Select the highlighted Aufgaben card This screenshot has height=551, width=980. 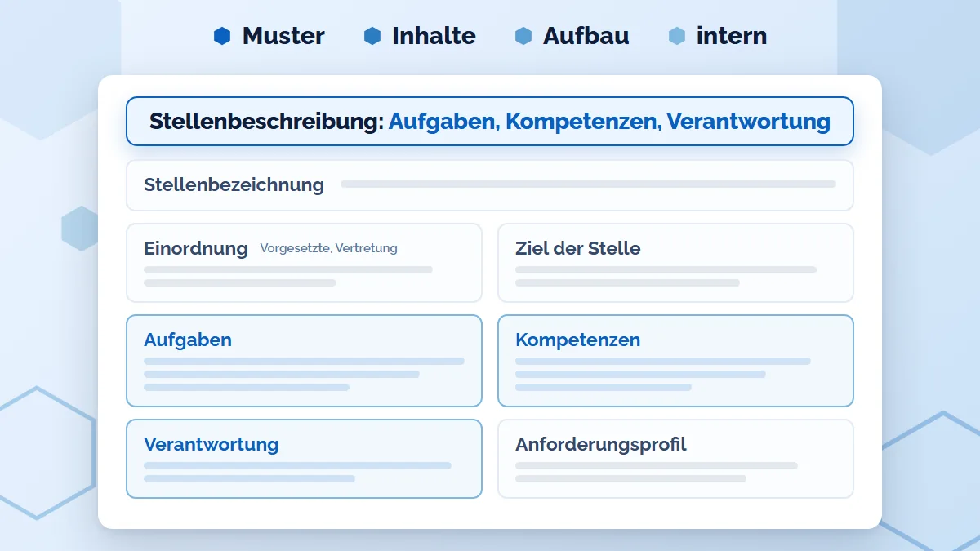click(x=304, y=361)
